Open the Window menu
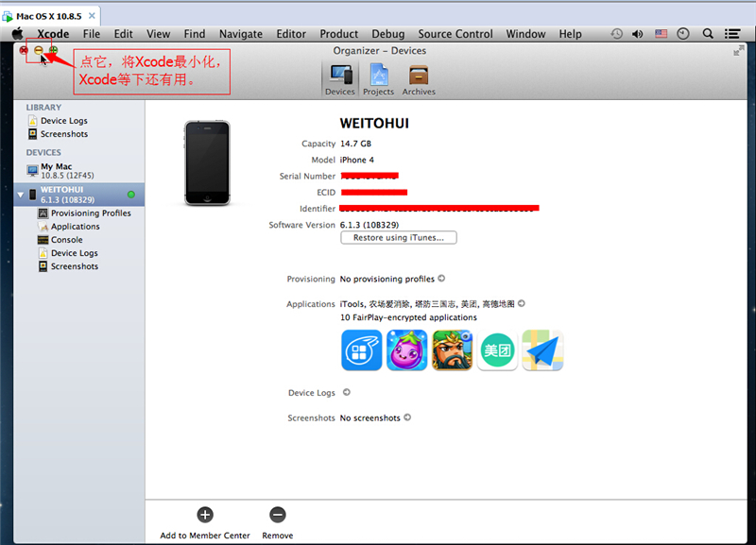Viewport: 756px width, 545px height. (526, 34)
